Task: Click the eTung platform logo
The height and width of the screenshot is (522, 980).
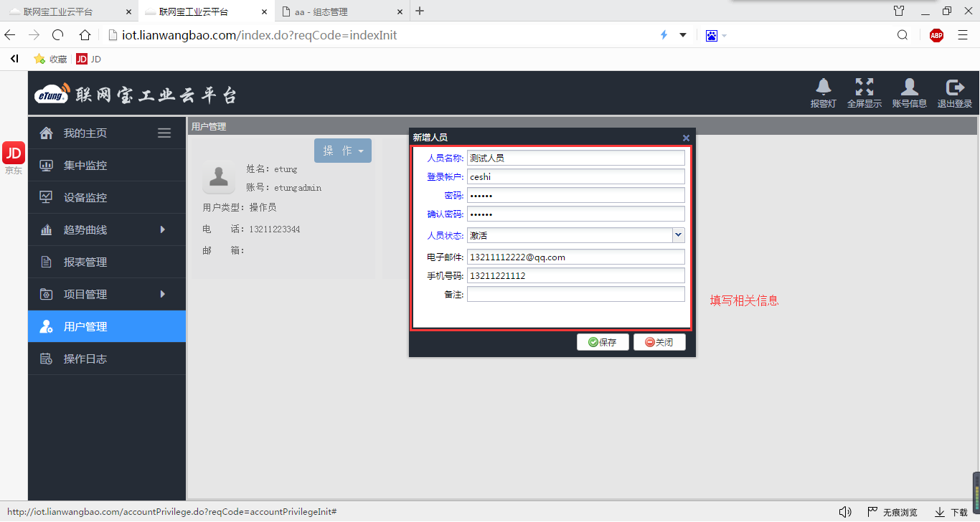Action: pos(136,94)
